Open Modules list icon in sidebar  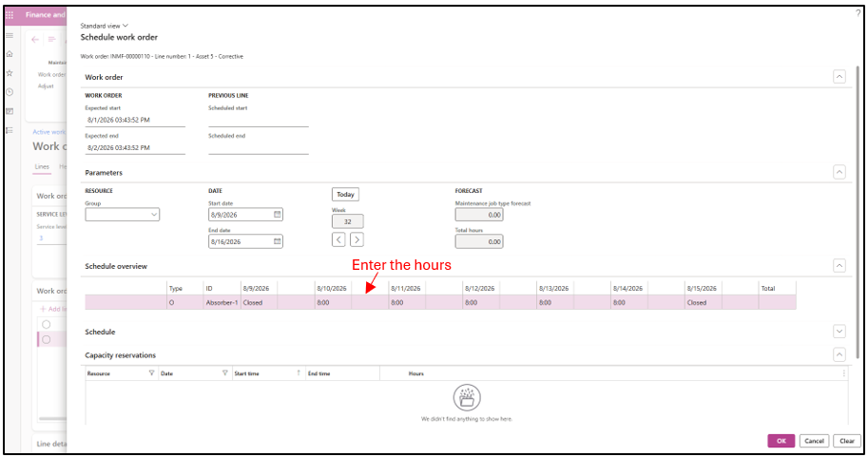click(x=10, y=130)
